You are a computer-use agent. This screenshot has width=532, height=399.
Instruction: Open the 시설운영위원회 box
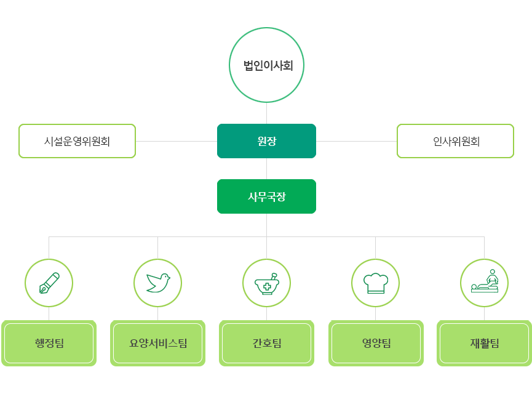pyautogui.click(x=77, y=141)
